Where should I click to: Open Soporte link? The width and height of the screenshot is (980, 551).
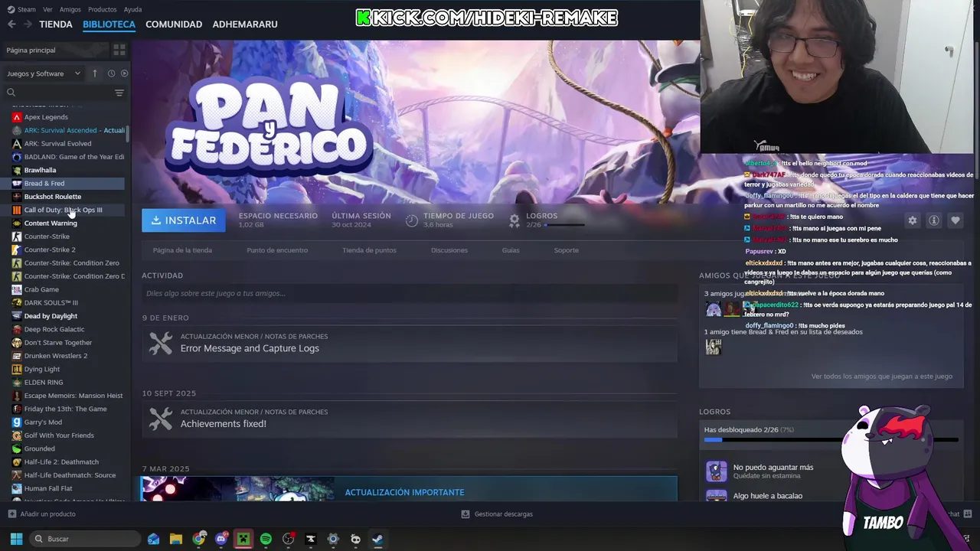(x=567, y=250)
